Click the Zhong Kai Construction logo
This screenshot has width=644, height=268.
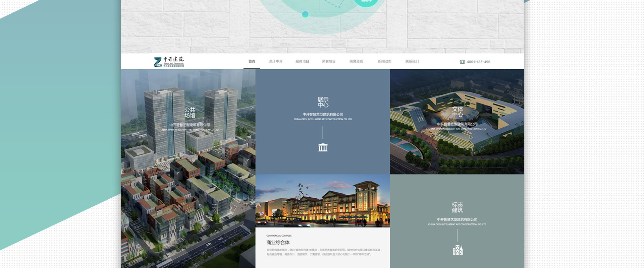169,62
